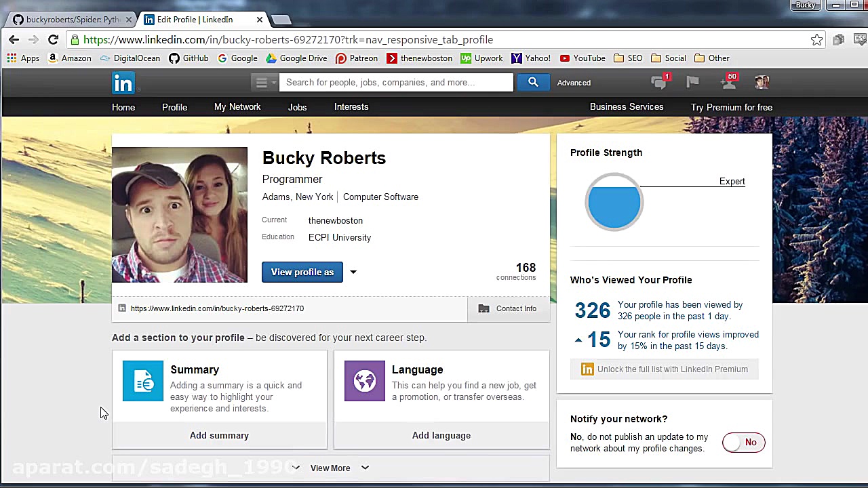Toggle the Notify your network switch
The width and height of the screenshot is (868, 488).
pos(743,443)
